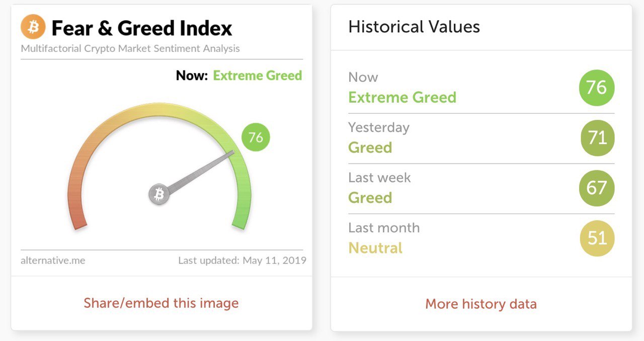Click the Last month 51 circle

[x=597, y=238]
